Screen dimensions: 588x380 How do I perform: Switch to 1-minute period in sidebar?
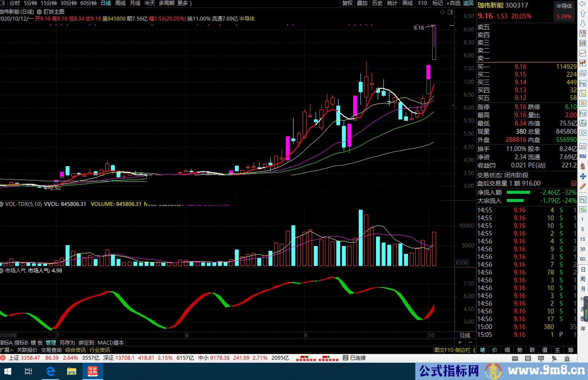(582, 219)
